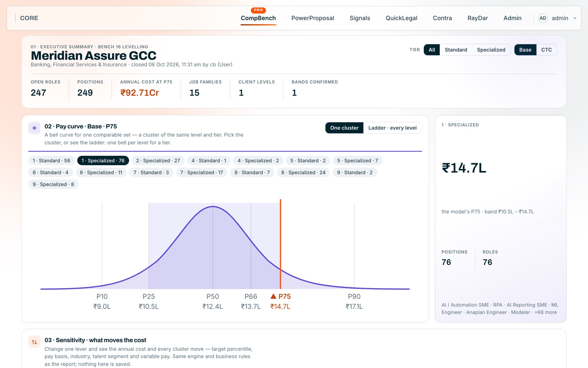Switch pay basis to Base
The image size is (588, 368).
[525, 50]
